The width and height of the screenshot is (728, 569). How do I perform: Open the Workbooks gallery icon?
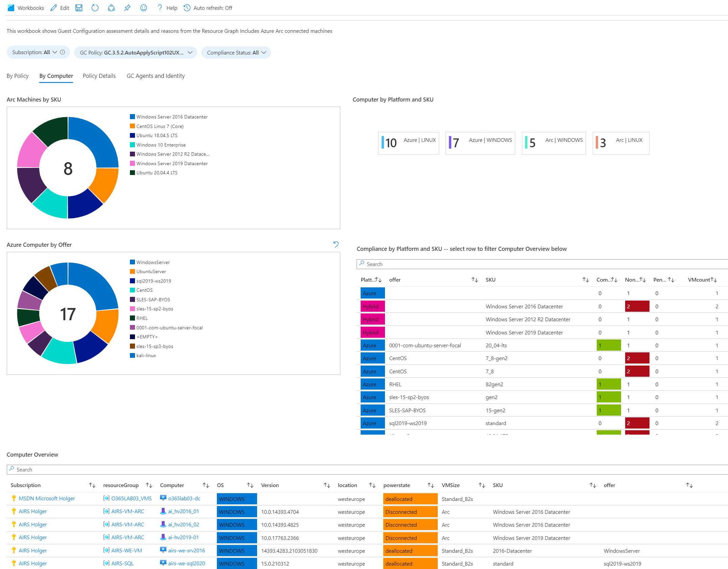point(11,8)
